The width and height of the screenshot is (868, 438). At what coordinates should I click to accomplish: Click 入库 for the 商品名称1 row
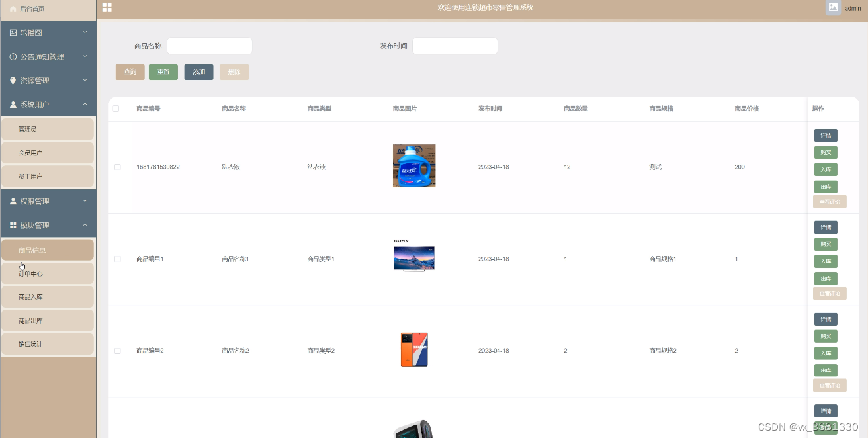(826, 261)
